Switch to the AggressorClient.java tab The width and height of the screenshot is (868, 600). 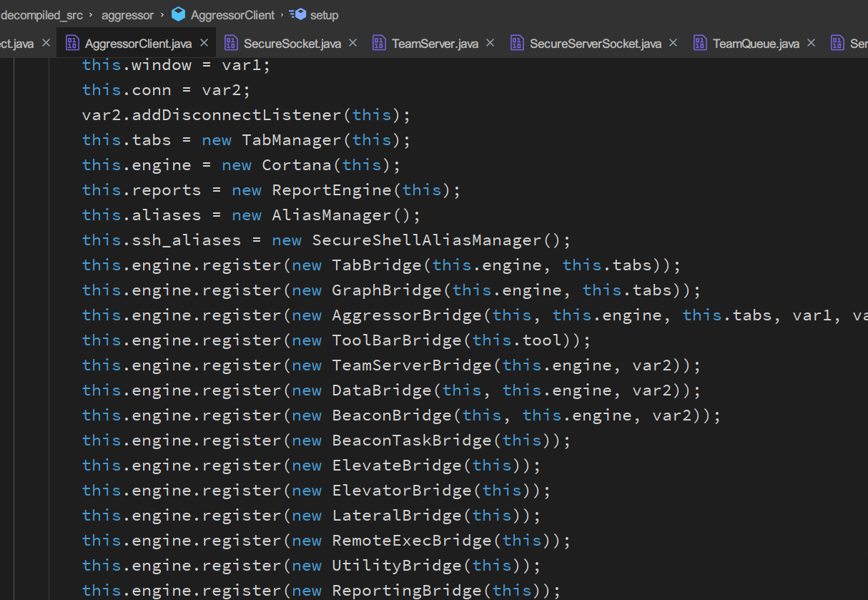[138, 44]
